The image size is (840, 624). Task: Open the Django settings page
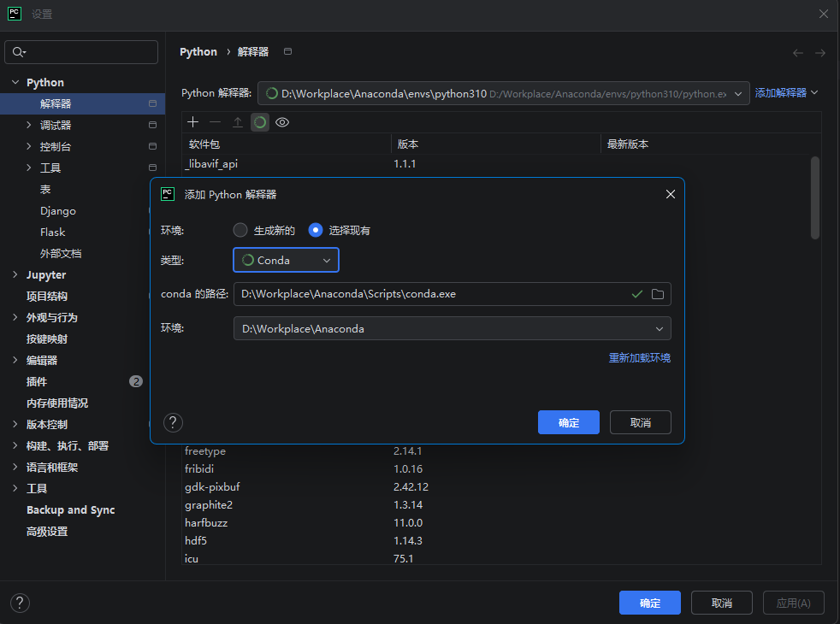pyautogui.click(x=58, y=211)
